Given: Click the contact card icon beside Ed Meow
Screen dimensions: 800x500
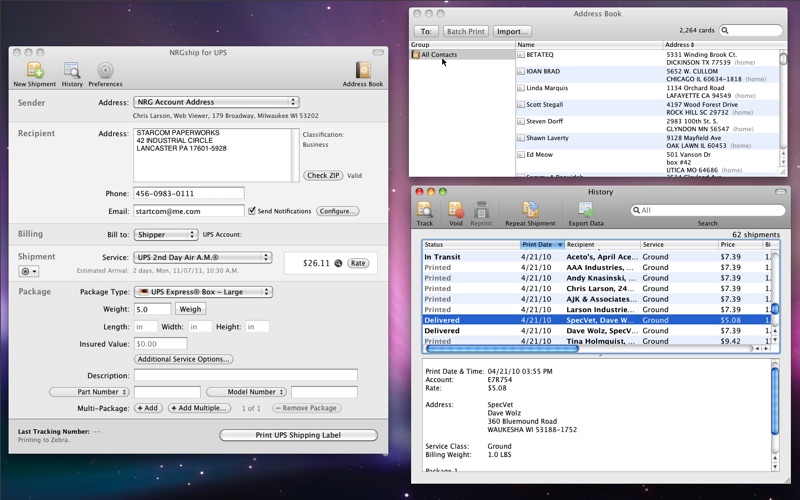Looking at the screenshot, I should click(x=521, y=155).
